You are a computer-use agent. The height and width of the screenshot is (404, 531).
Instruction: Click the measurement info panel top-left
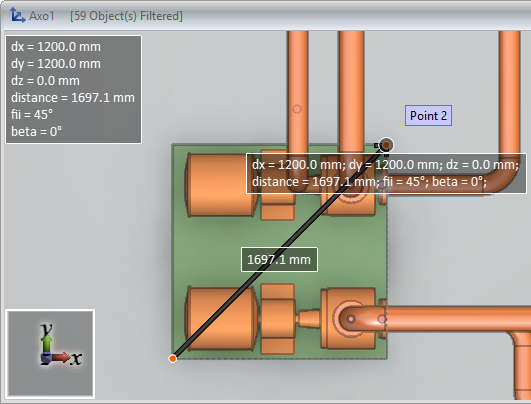pos(73,89)
